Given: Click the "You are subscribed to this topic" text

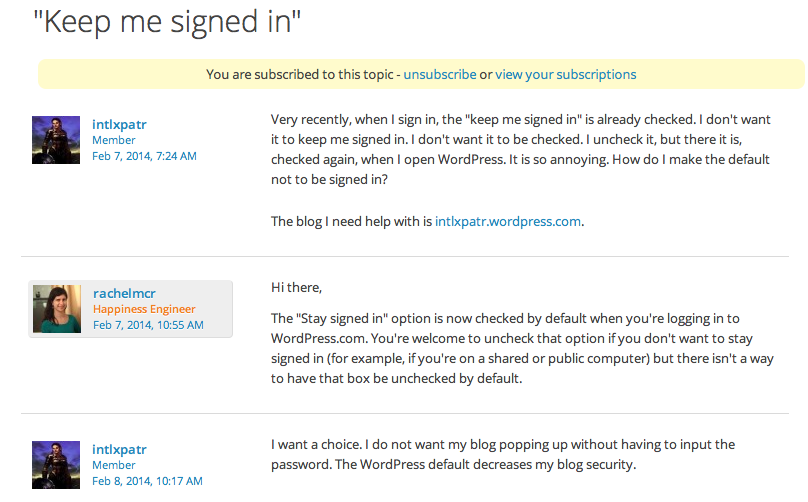Looking at the screenshot, I should point(302,74).
